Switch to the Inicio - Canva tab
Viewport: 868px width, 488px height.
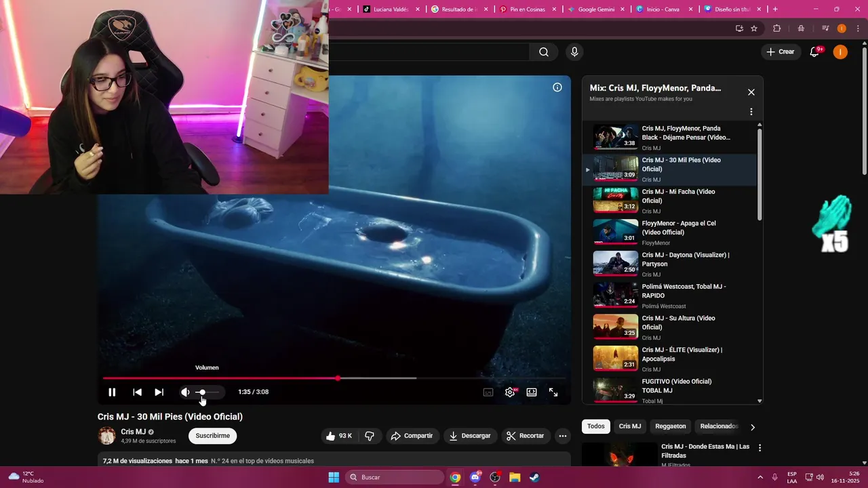[x=664, y=9]
